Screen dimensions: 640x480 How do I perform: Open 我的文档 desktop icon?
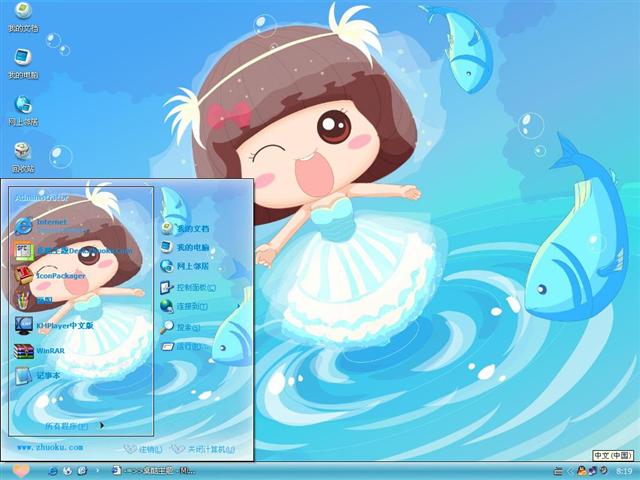23,17
